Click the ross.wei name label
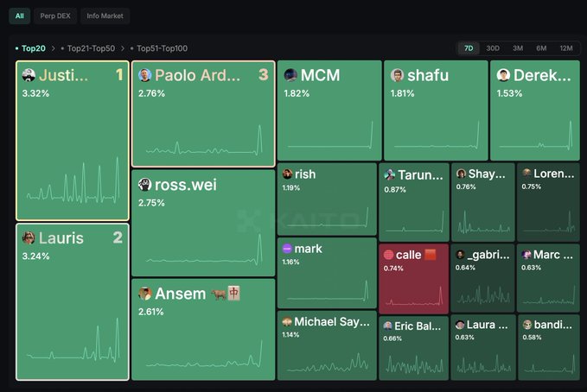587x392 pixels. (186, 185)
